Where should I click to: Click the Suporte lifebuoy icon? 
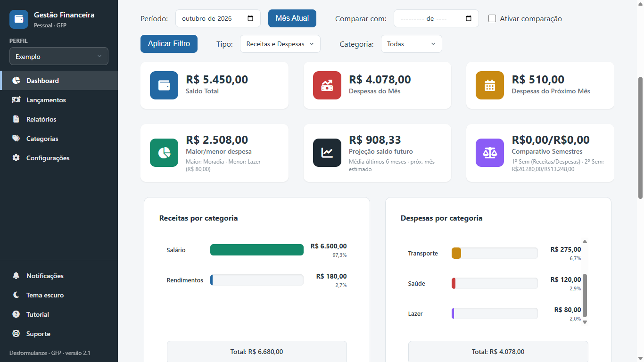click(16, 334)
